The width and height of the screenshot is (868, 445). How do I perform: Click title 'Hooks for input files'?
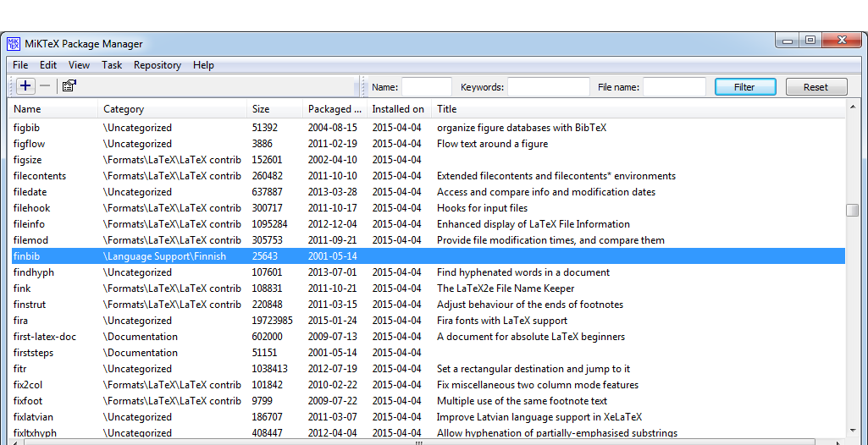(482, 208)
